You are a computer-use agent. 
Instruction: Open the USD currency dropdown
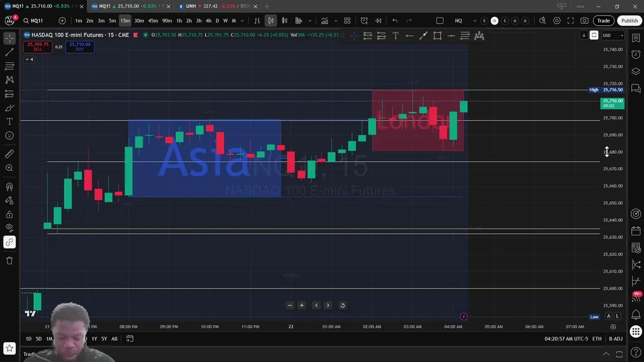613,35
